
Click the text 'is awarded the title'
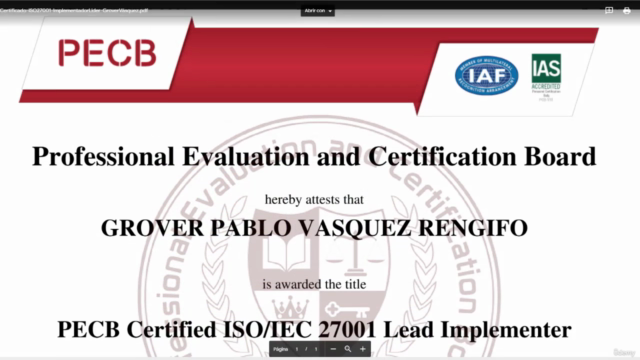pos(314,284)
